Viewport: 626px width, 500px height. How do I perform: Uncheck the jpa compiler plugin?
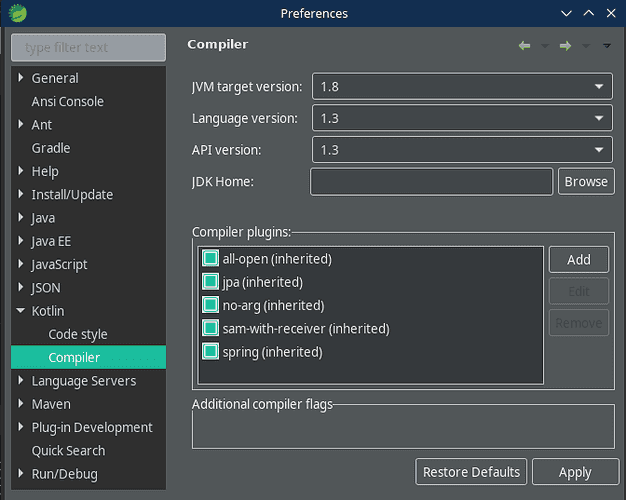[x=211, y=282]
